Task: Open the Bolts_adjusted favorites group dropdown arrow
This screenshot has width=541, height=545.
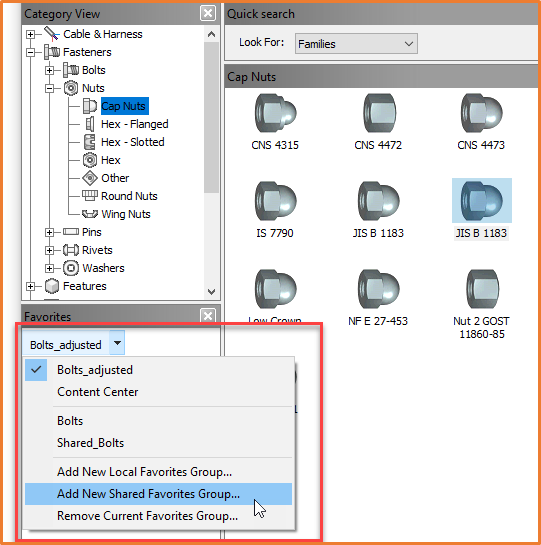Action: click(118, 343)
